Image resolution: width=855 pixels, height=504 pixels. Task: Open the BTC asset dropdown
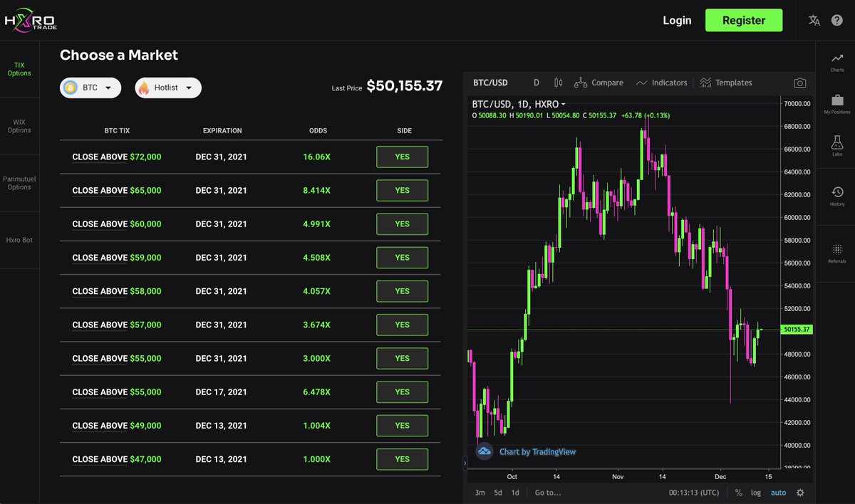(90, 88)
